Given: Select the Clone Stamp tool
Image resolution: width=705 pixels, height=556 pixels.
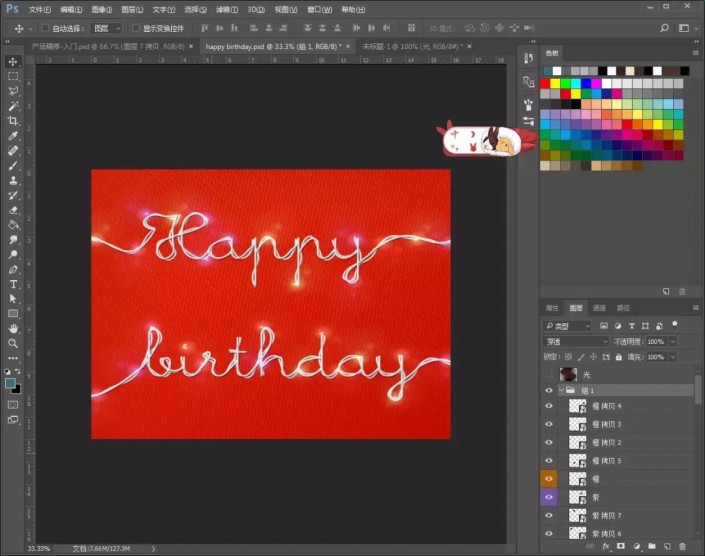Looking at the screenshot, I should tap(13, 180).
